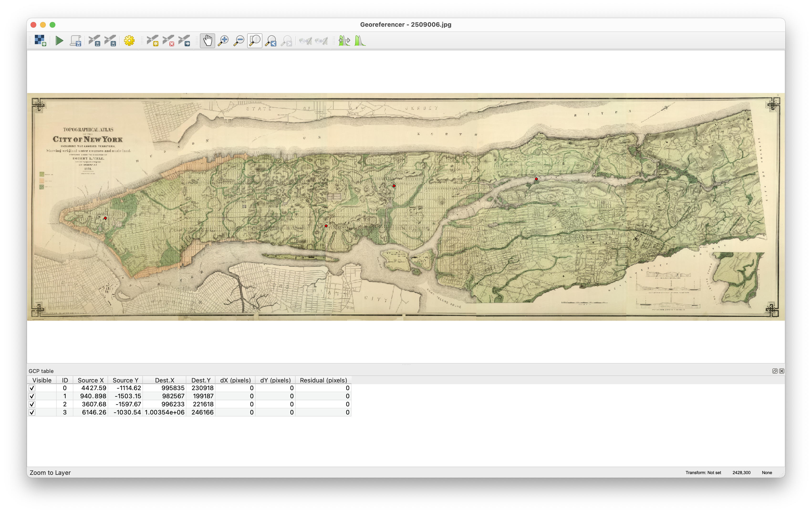Click the Residual (pixels) column header
This screenshot has height=513, width=812.
(323, 380)
